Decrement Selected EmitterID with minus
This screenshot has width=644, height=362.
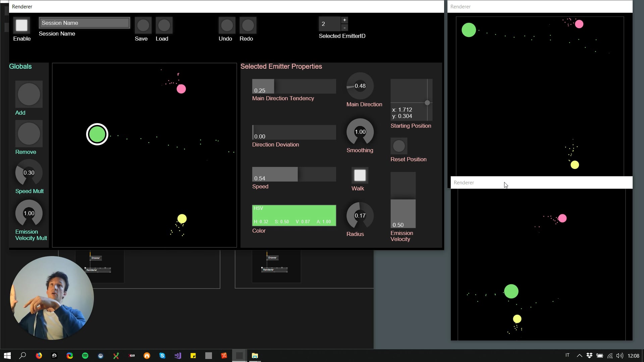(344, 27)
